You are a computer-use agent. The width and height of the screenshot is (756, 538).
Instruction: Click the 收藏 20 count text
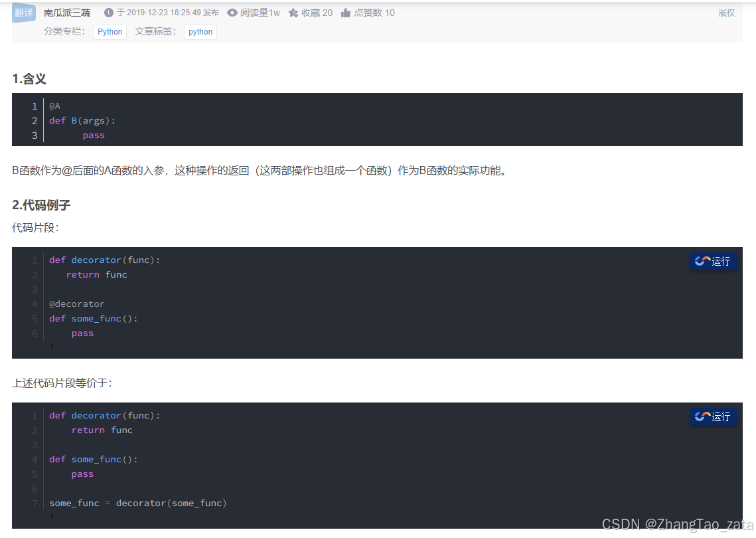click(317, 13)
